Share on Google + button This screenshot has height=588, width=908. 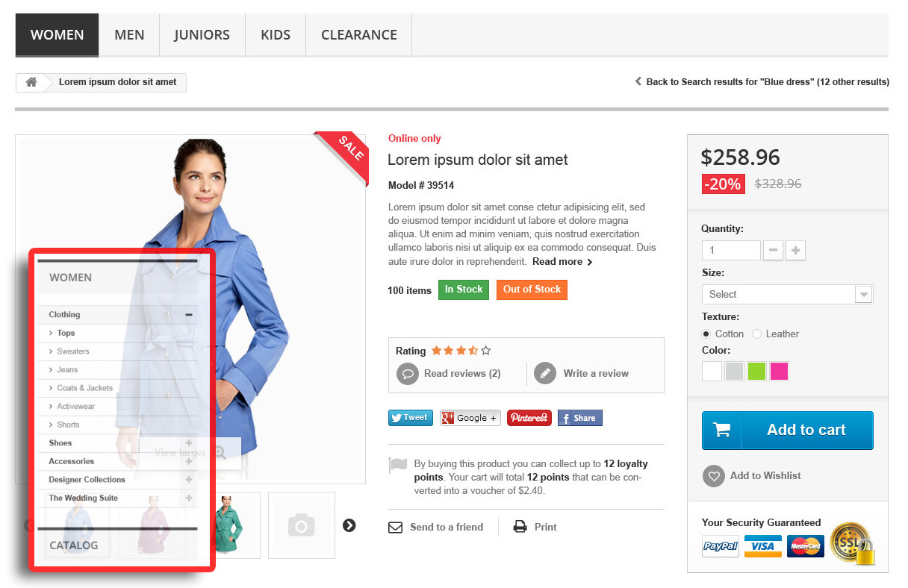[x=470, y=418]
